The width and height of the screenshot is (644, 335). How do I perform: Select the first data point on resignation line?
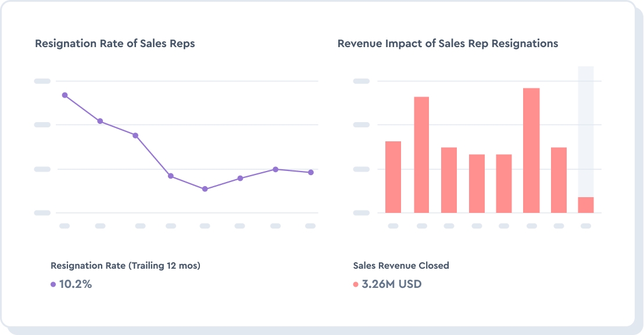tap(65, 95)
